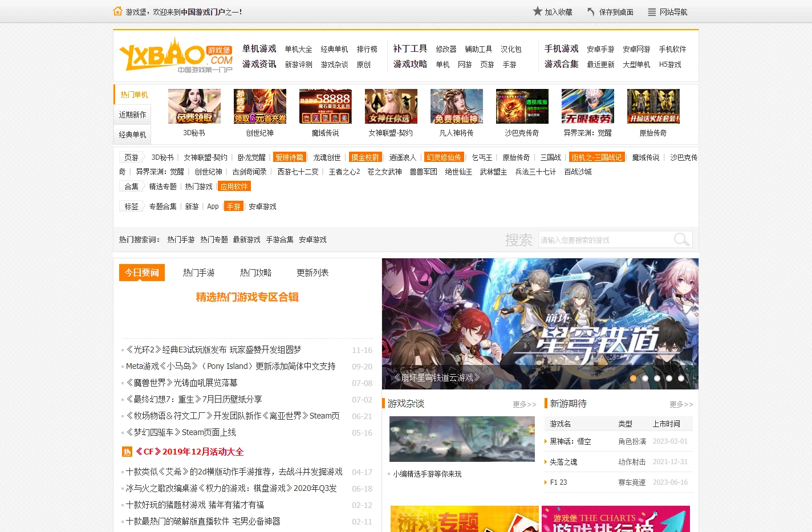The width and height of the screenshot is (812, 532).
Task: Click the 保存到桌面 arrow icon
Action: coord(591,11)
